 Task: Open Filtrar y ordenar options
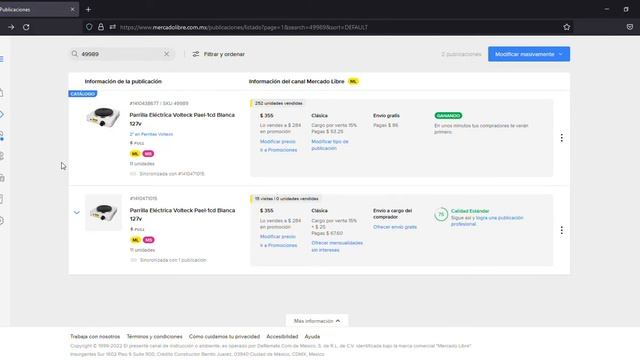[x=219, y=54]
